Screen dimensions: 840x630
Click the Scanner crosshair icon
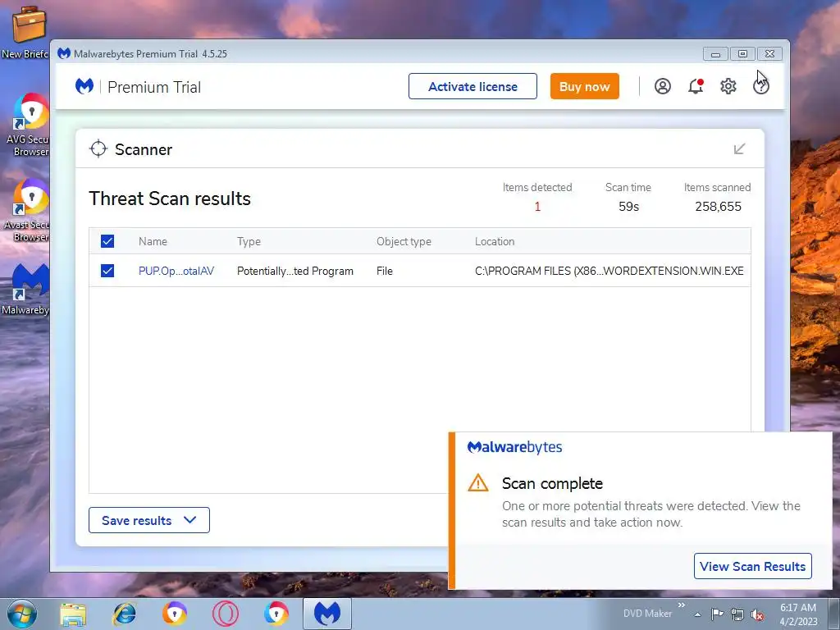[x=98, y=149]
